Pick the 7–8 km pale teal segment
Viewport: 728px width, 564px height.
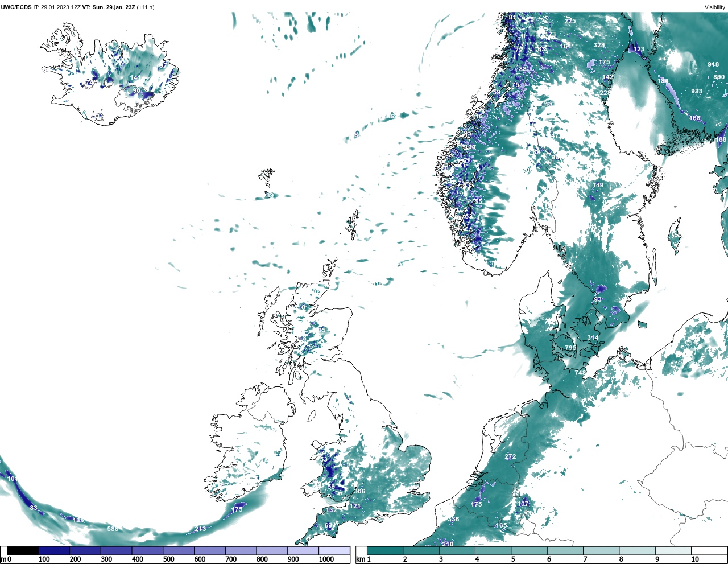tap(602, 550)
